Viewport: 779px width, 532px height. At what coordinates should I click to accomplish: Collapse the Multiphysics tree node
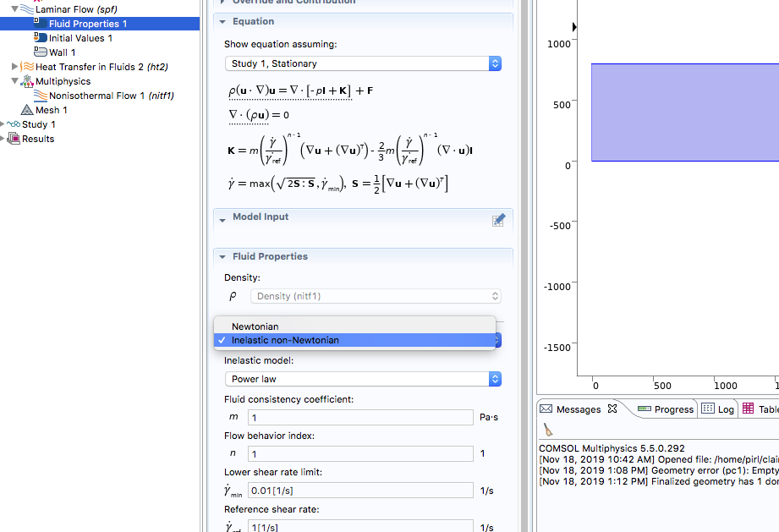[15, 81]
